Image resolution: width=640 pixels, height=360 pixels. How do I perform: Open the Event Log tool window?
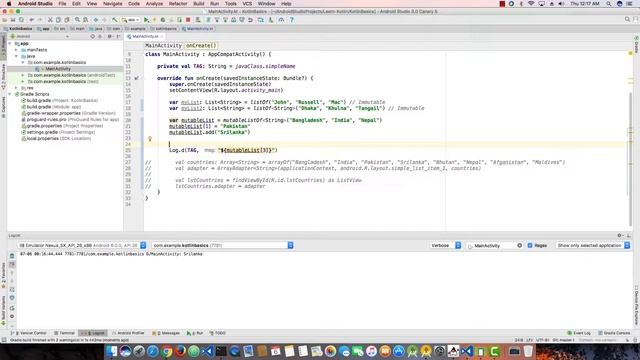(x=579, y=333)
